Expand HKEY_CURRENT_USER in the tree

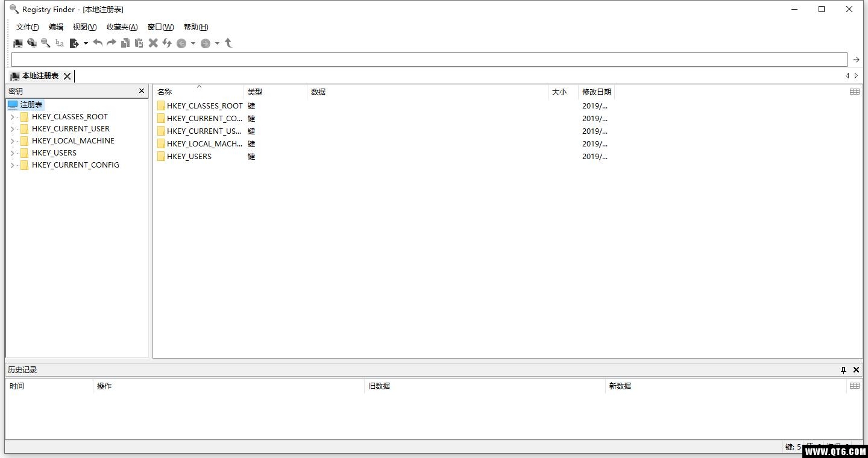tap(12, 129)
